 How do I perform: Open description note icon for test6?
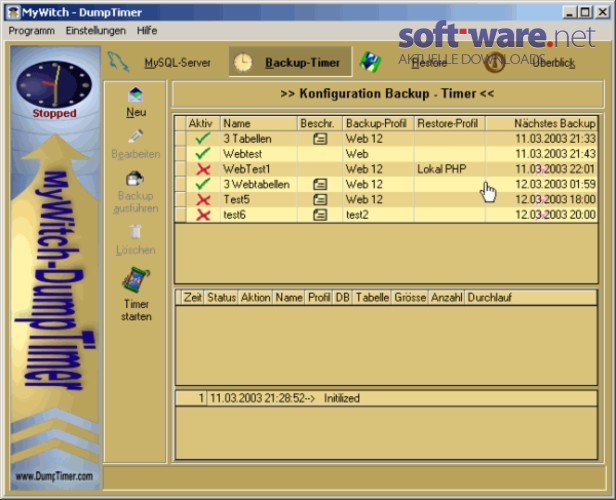click(x=320, y=215)
